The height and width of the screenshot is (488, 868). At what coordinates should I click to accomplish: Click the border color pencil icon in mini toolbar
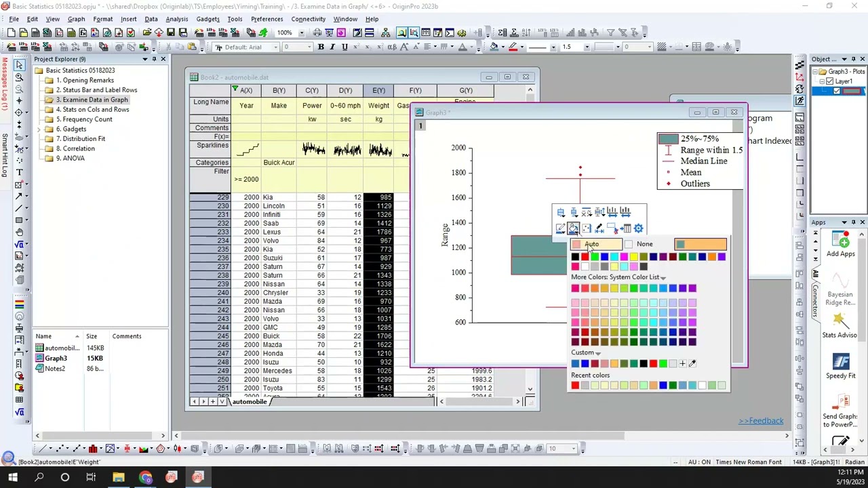pos(560,228)
